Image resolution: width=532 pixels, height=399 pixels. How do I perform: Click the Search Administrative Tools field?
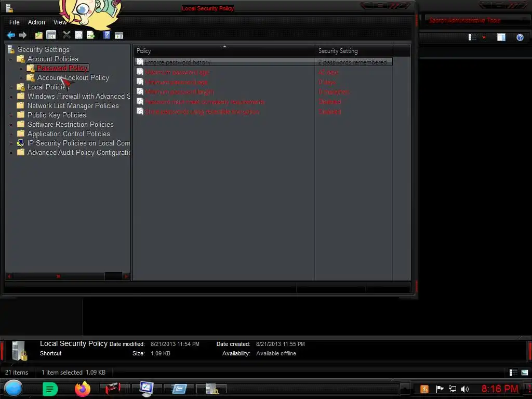477,20
